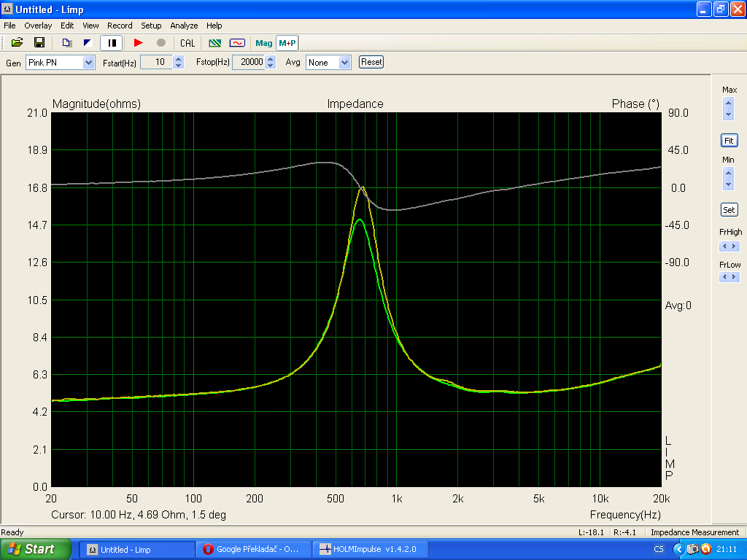Screen dimensions: 747x560
Task: Lower the graph Max with the down arrow
Action: point(728,114)
